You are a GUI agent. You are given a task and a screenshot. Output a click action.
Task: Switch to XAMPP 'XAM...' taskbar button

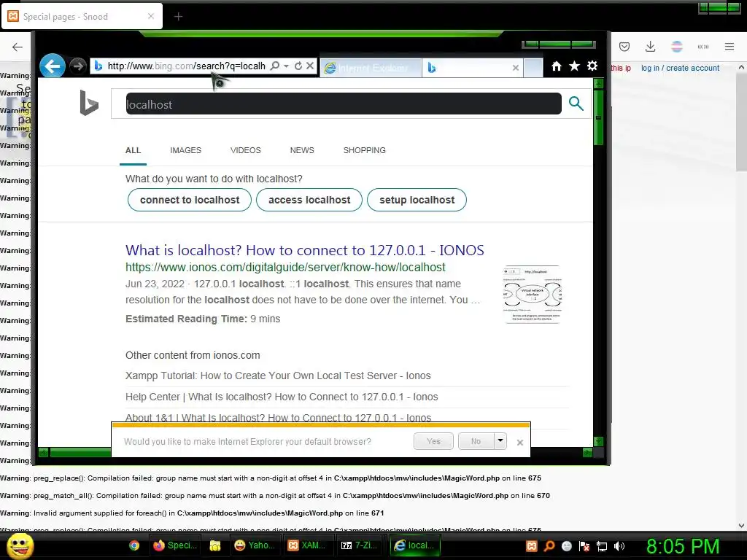[309, 545]
